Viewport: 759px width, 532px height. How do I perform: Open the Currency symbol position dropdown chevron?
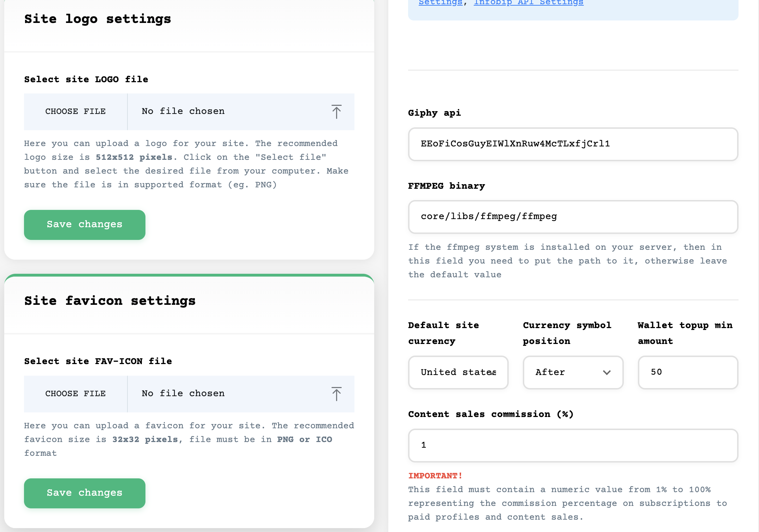(607, 372)
